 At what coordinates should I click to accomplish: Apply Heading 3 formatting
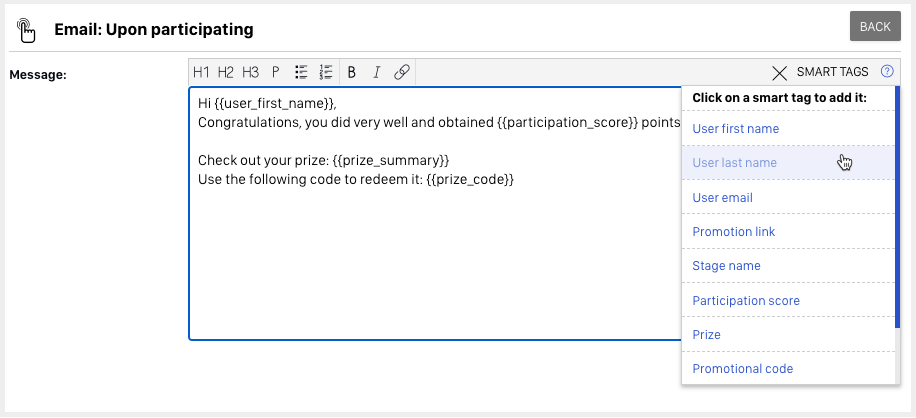pos(250,72)
